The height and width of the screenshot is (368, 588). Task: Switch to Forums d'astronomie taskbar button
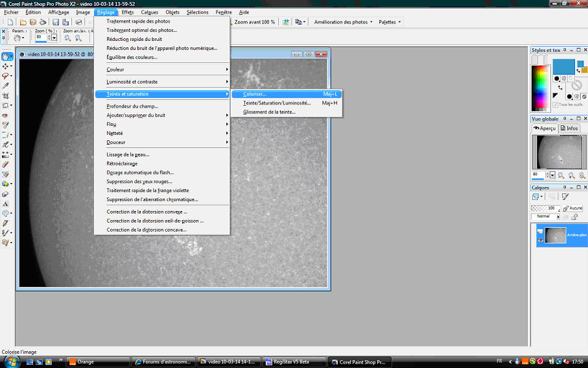163,362
